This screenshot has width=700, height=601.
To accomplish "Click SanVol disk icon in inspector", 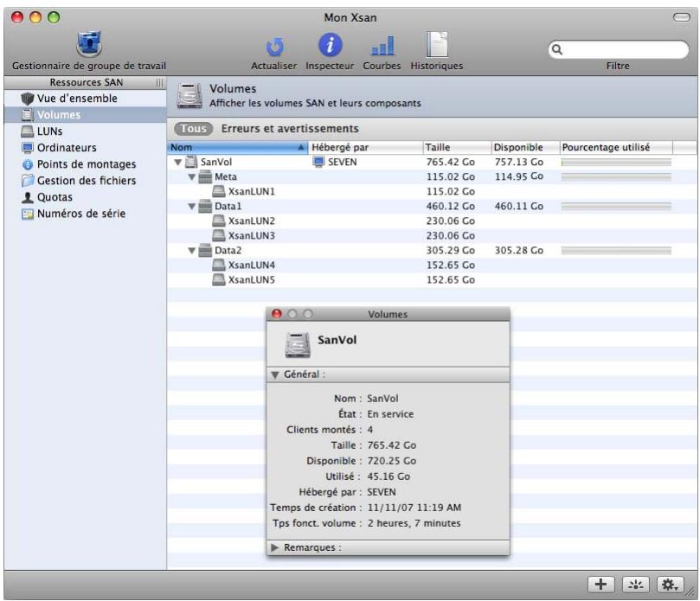I will pos(298,345).
